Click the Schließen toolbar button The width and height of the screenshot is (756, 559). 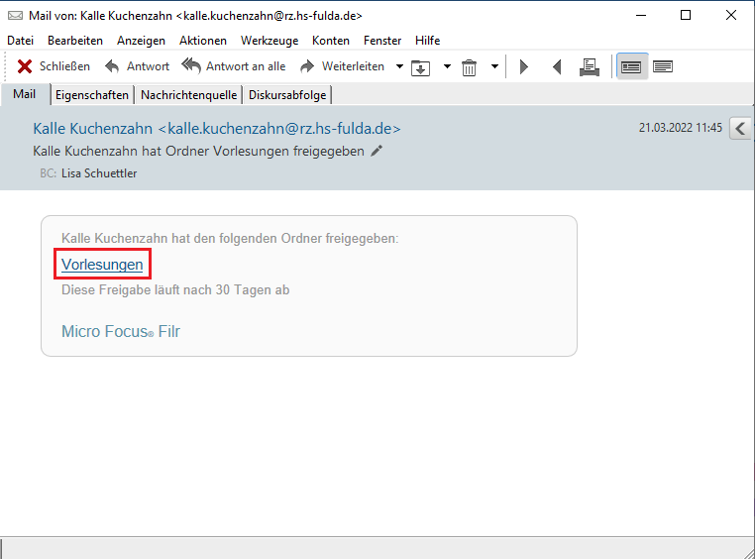[54, 66]
